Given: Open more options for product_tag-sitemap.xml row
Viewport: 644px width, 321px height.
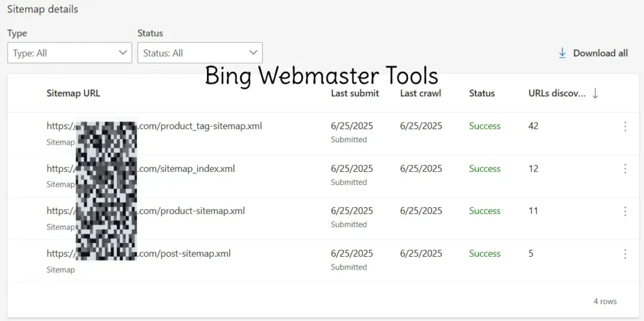Looking at the screenshot, I should coord(625,126).
